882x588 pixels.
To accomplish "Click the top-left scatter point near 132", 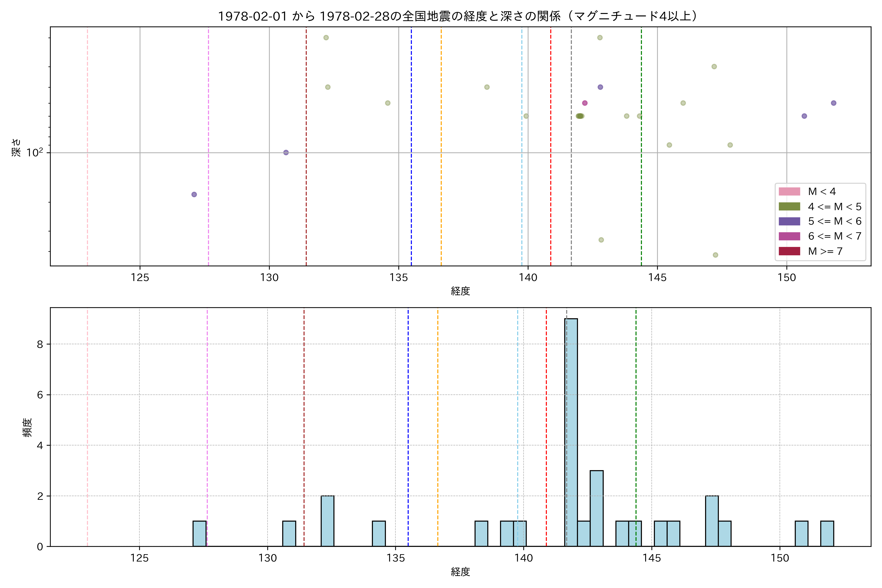I will coord(326,37).
